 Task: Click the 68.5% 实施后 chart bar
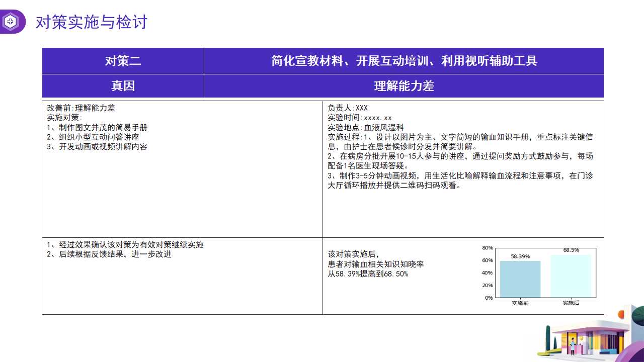pos(571,276)
